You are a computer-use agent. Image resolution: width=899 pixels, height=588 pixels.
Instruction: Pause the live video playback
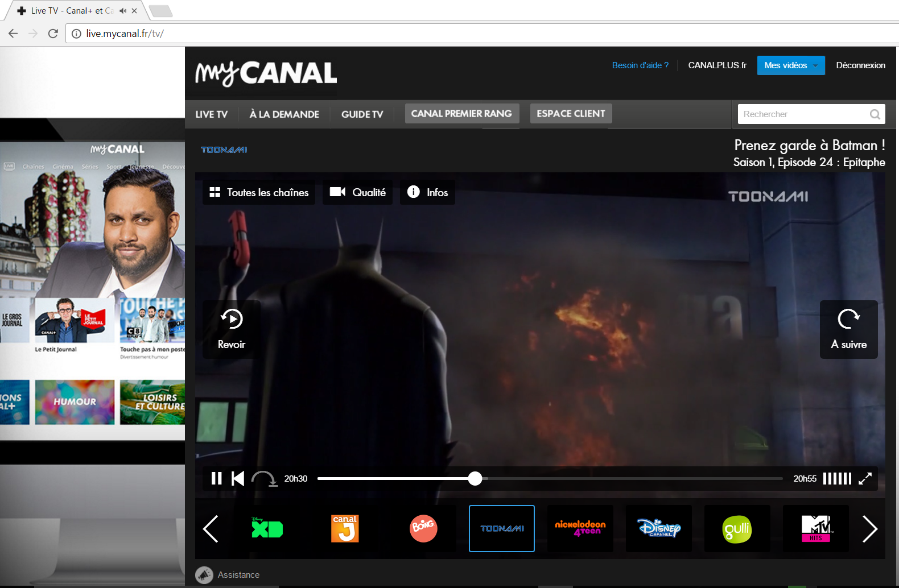pyautogui.click(x=216, y=479)
